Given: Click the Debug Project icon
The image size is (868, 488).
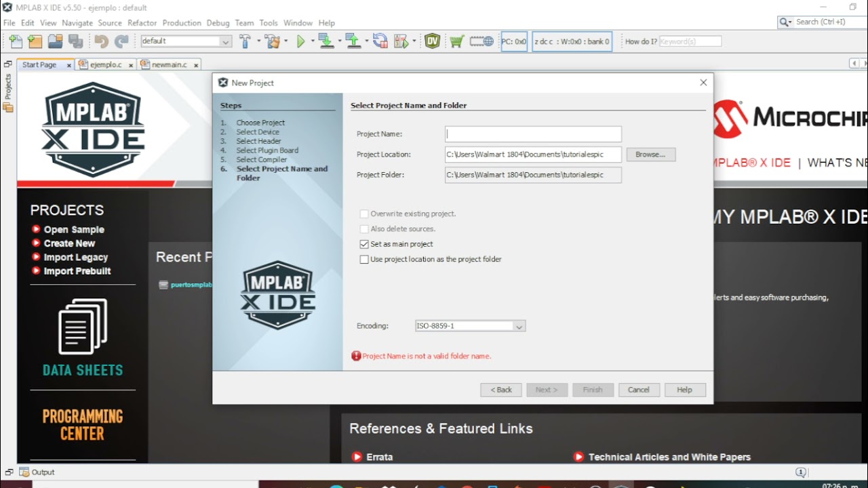Looking at the screenshot, I should (401, 41).
